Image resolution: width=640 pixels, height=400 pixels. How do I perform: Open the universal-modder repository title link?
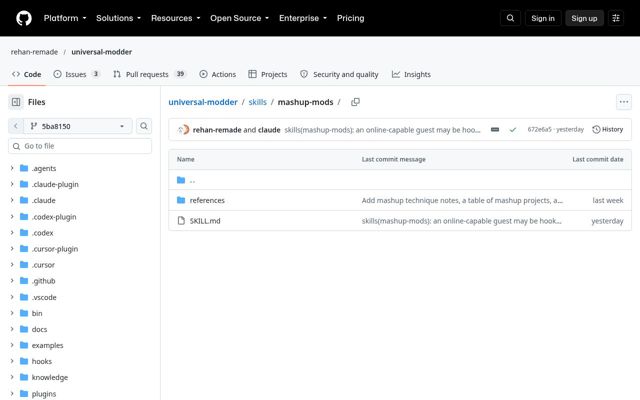[x=102, y=52]
